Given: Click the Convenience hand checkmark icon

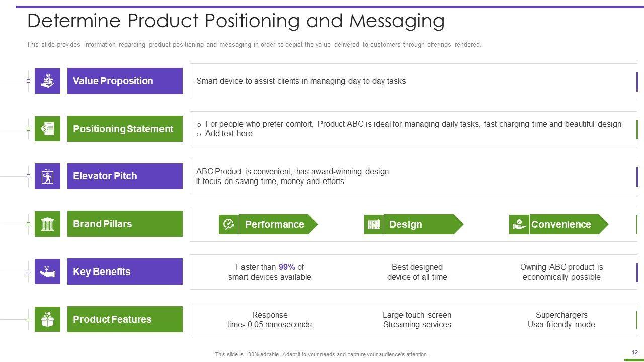Looking at the screenshot, I should 519,224.
